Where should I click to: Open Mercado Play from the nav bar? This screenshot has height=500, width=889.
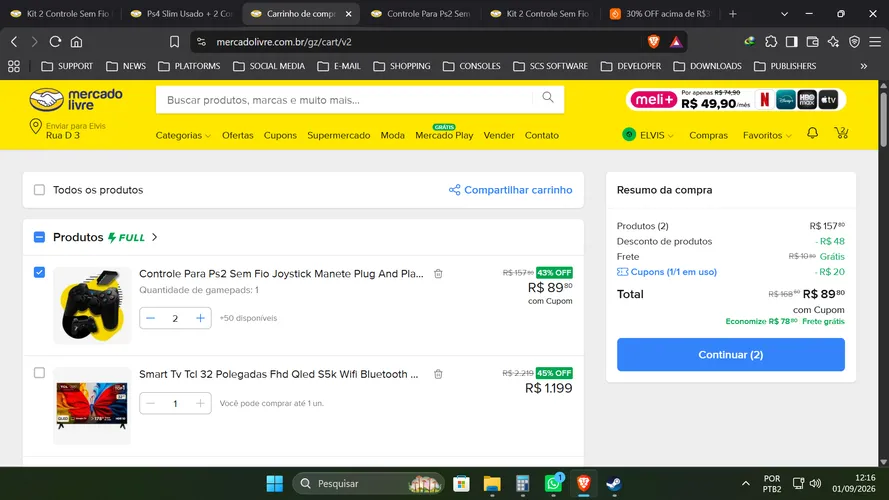point(444,134)
